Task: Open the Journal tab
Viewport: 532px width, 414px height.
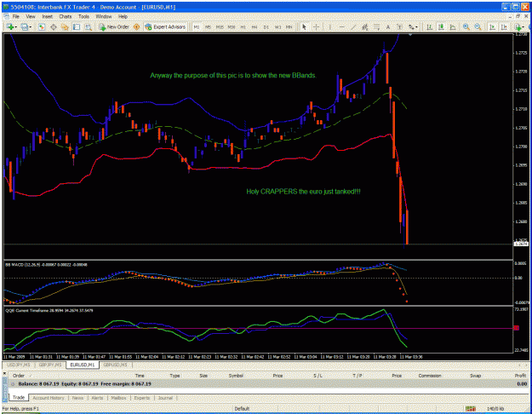Action: [165, 398]
